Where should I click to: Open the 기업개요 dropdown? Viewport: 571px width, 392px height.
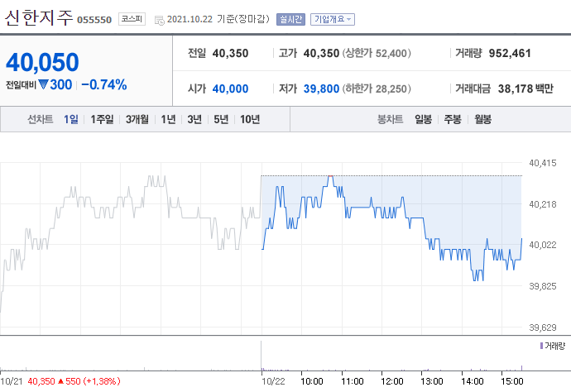pyautogui.click(x=333, y=19)
